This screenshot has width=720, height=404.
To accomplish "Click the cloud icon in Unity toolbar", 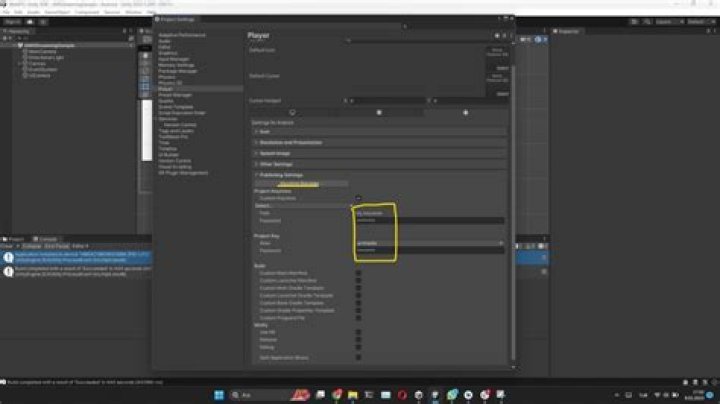I will tap(30, 22).
